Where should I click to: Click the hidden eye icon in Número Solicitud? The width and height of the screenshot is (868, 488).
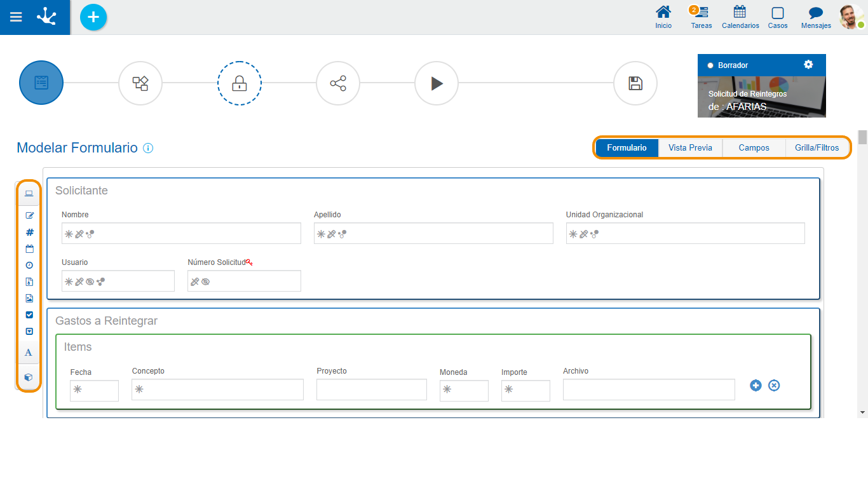coord(205,281)
